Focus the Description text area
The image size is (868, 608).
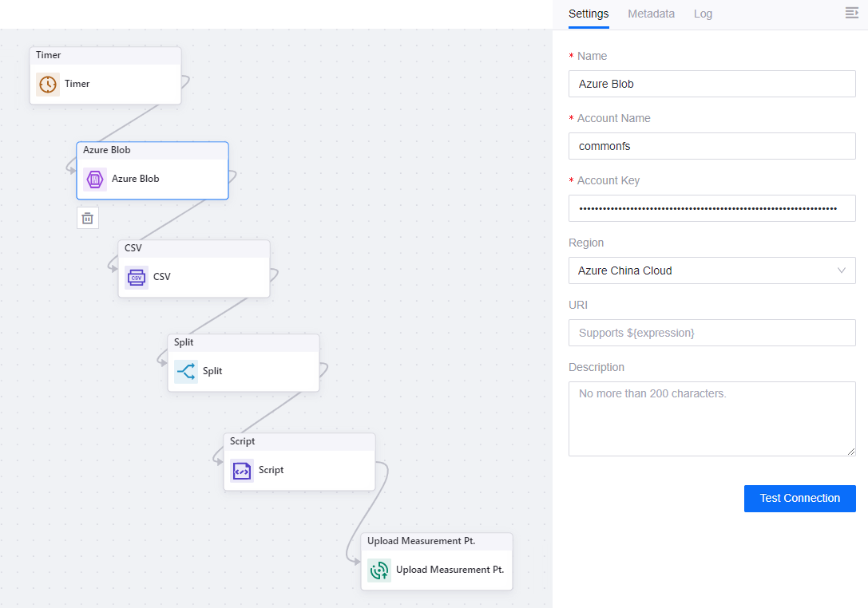[711, 418]
